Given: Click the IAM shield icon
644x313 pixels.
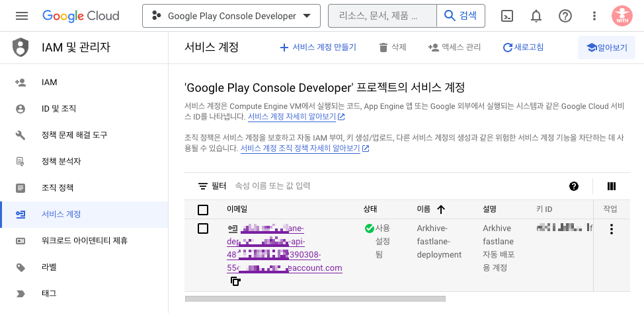Looking at the screenshot, I should tap(20, 47).
